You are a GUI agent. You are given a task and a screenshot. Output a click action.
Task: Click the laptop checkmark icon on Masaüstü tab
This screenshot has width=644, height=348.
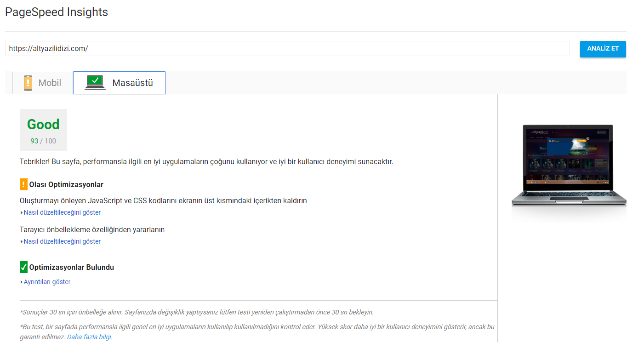point(95,82)
